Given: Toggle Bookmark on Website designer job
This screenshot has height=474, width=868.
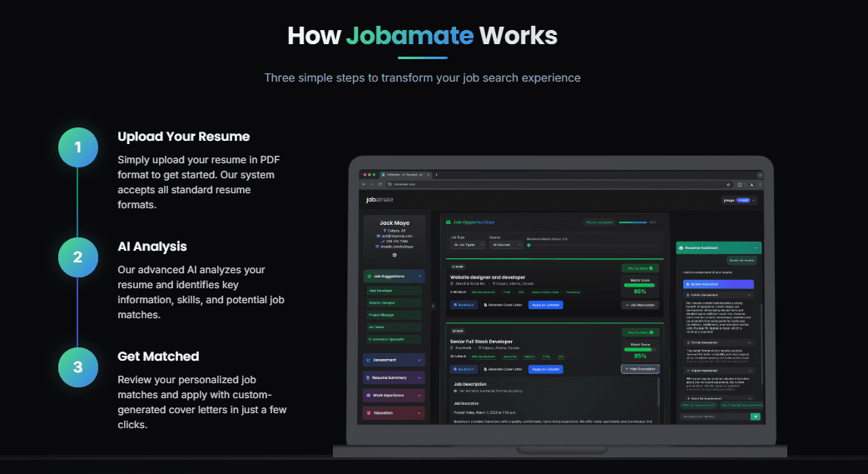Looking at the screenshot, I should pyautogui.click(x=465, y=305).
